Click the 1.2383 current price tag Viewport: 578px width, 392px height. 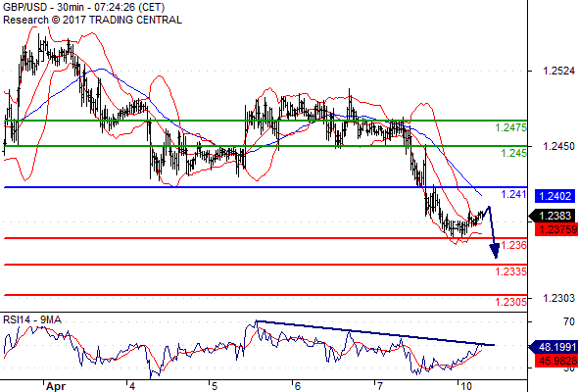[x=552, y=216]
